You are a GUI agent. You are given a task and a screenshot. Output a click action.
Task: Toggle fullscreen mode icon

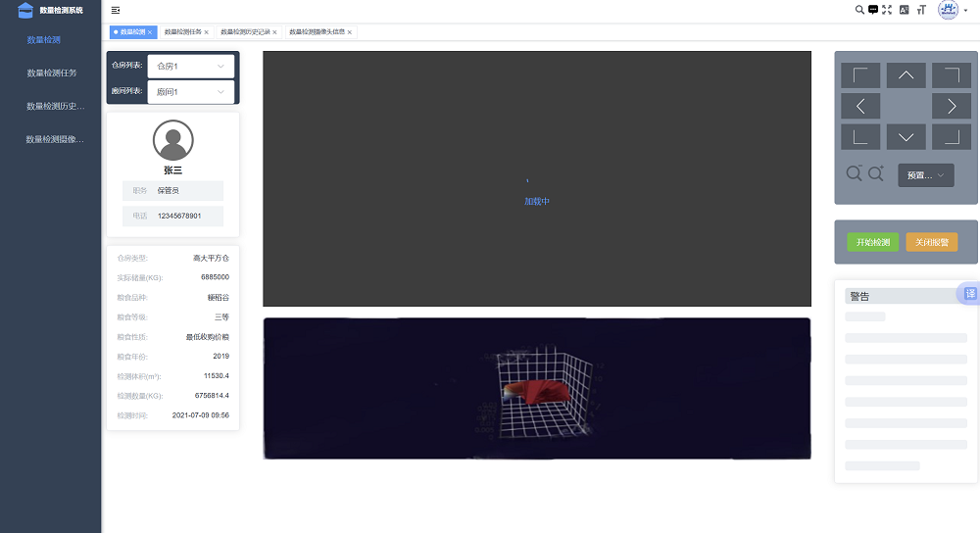(x=887, y=10)
